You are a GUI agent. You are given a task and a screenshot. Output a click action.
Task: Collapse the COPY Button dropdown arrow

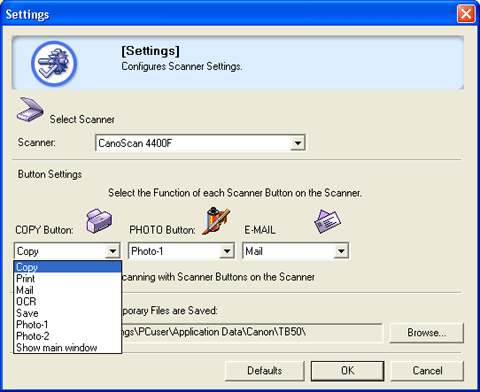tap(113, 251)
